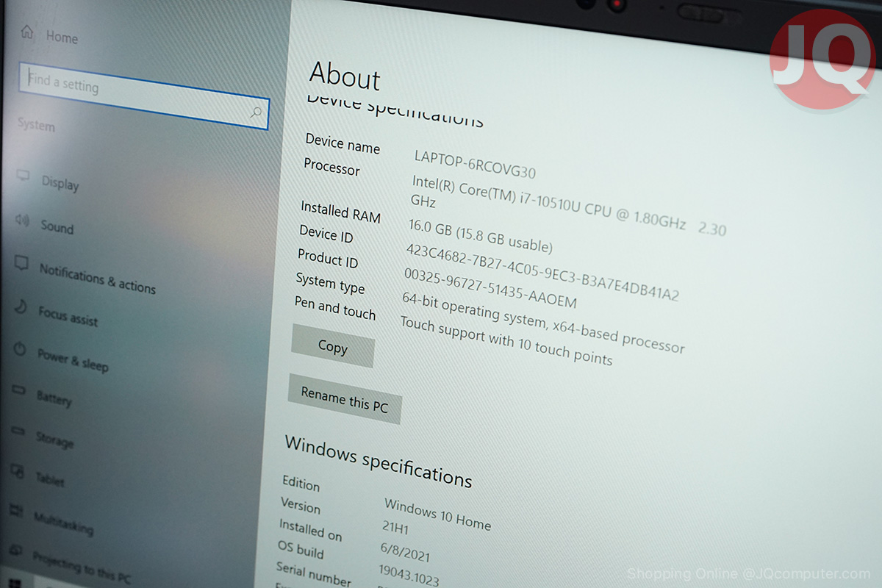Click the Windows 10 Home edition value

pos(437,514)
